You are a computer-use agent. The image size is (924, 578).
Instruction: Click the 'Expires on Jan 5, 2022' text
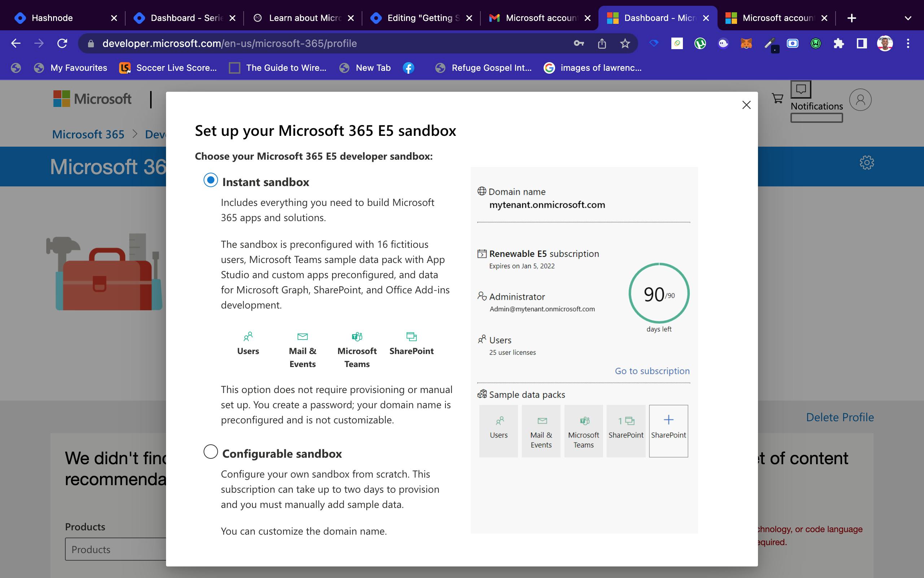[522, 266]
